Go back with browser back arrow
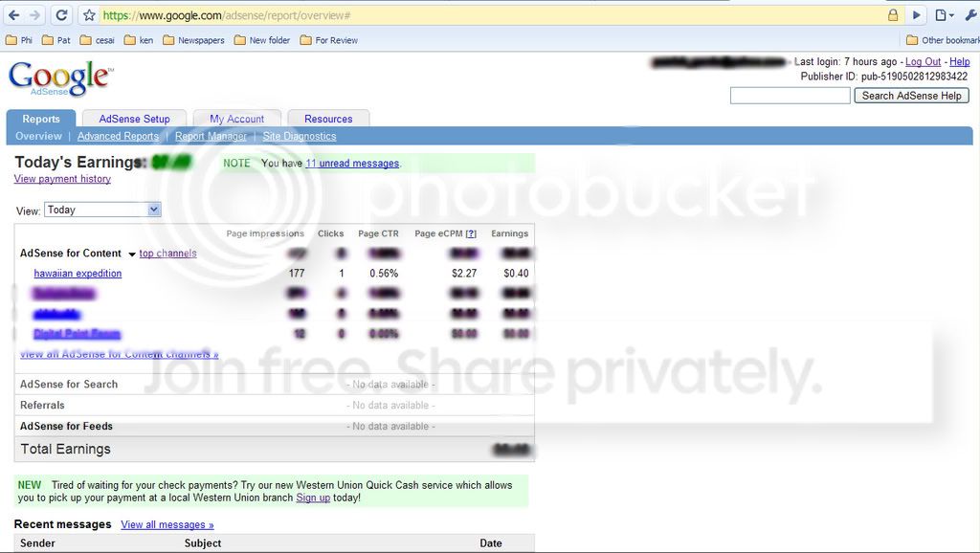This screenshot has height=553, width=980. [x=13, y=15]
